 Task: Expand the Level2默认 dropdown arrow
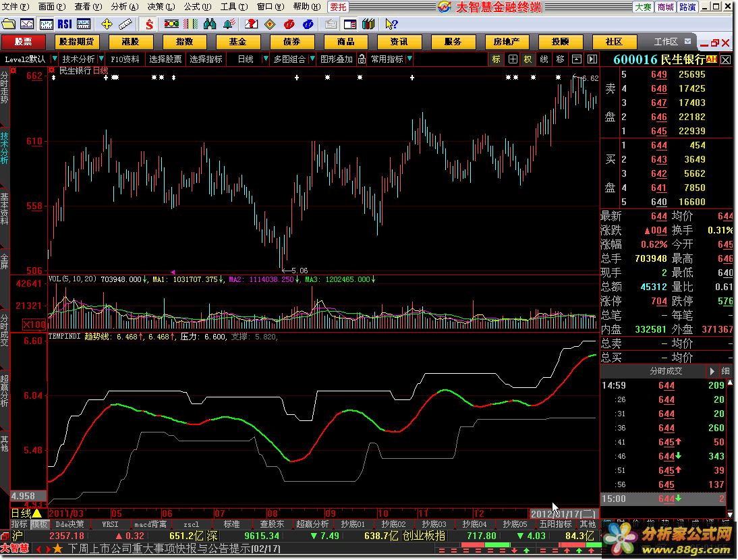[55, 59]
